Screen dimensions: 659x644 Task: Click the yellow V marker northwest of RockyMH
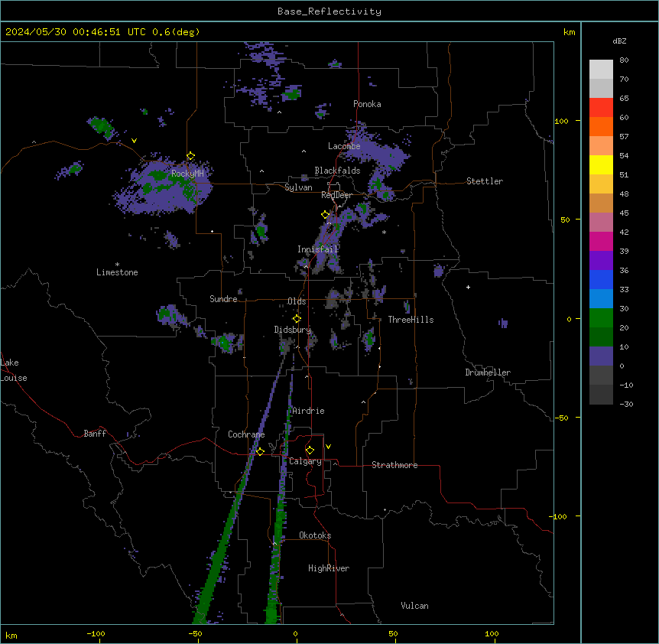pos(134,141)
